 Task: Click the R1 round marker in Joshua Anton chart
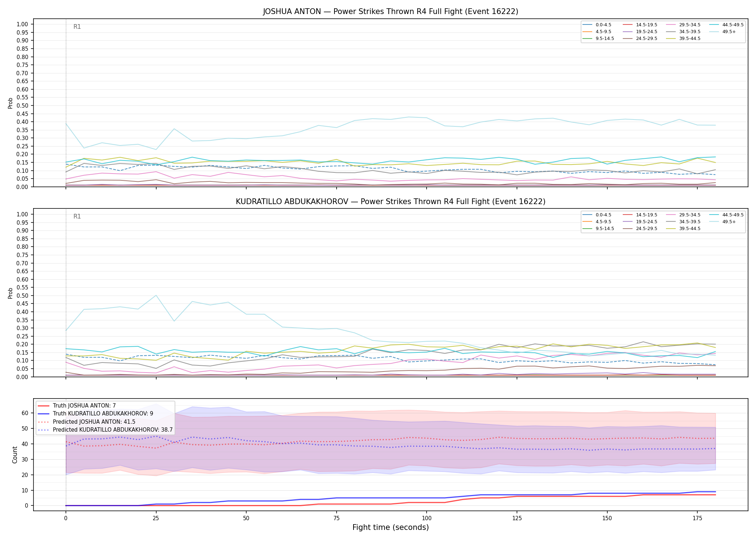pyautogui.click(x=77, y=27)
